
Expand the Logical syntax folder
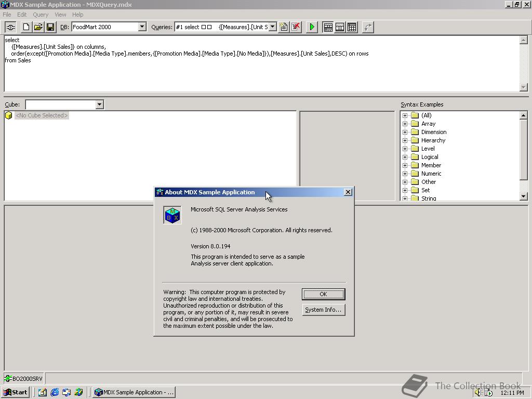point(405,157)
